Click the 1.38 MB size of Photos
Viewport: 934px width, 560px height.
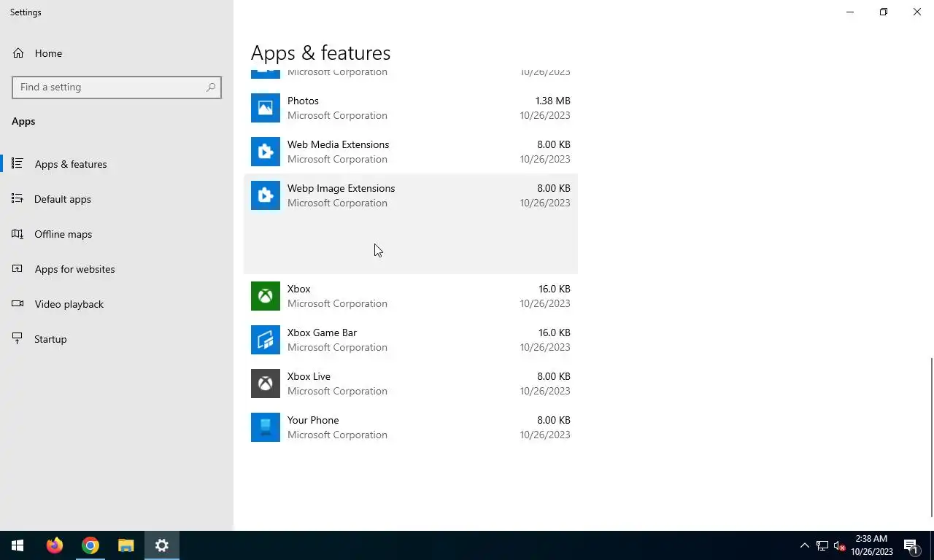pyautogui.click(x=552, y=101)
